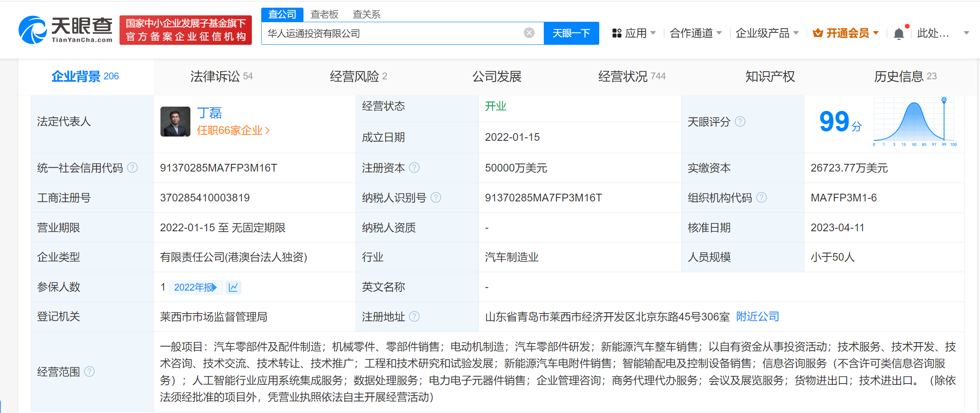980x413 pixels.
Task: Open 丁磊's profile link
Action: [209, 113]
